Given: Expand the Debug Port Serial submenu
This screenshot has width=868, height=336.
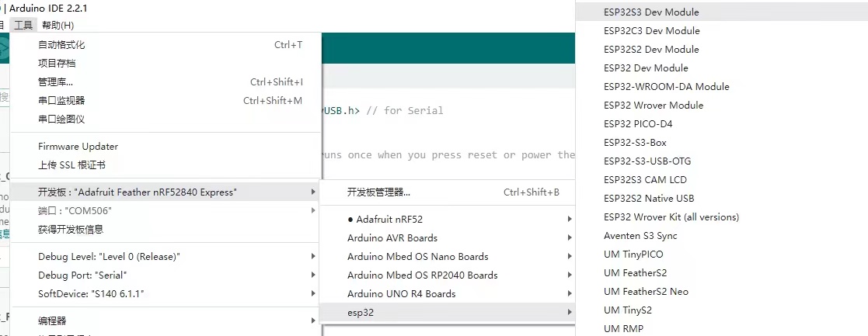Looking at the screenshot, I should coord(166,275).
